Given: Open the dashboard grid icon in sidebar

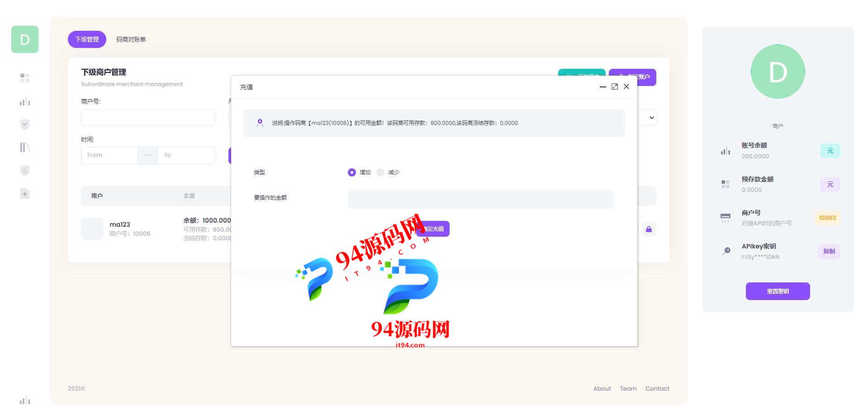Looking at the screenshot, I should 25,78.
